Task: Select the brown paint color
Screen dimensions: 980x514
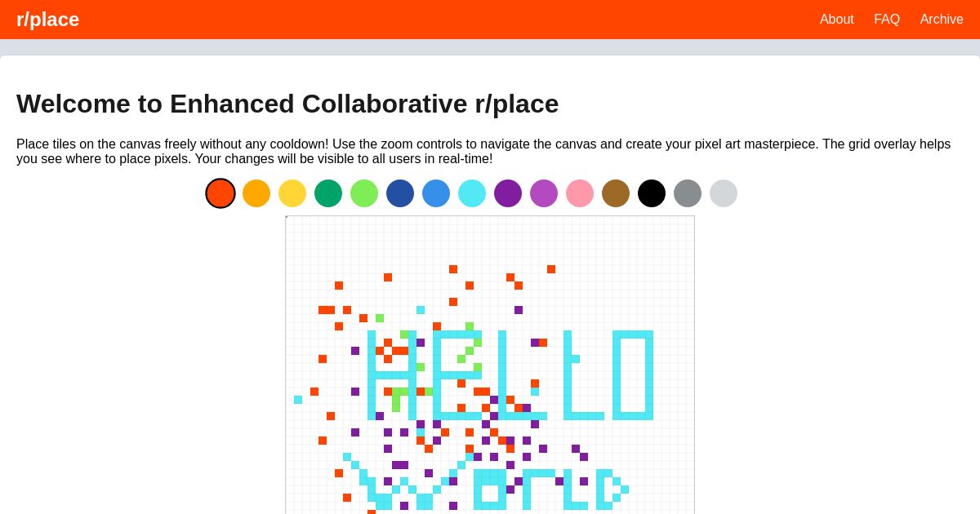Action: tap(616, 193)
